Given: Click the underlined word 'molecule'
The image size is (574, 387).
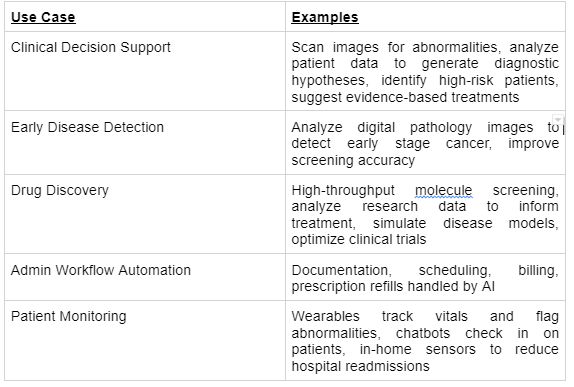Looking at the screenshot, I should click(x=443, y=190).
